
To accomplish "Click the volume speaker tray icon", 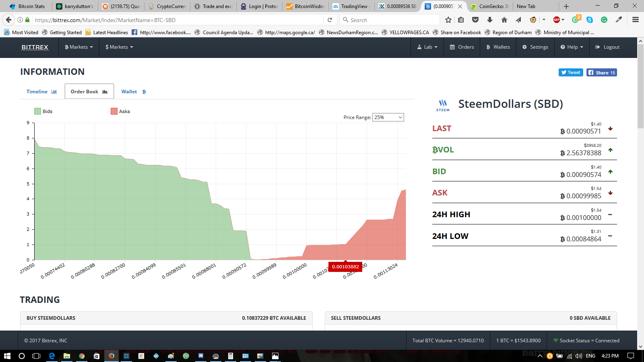I will pos(579,356).
